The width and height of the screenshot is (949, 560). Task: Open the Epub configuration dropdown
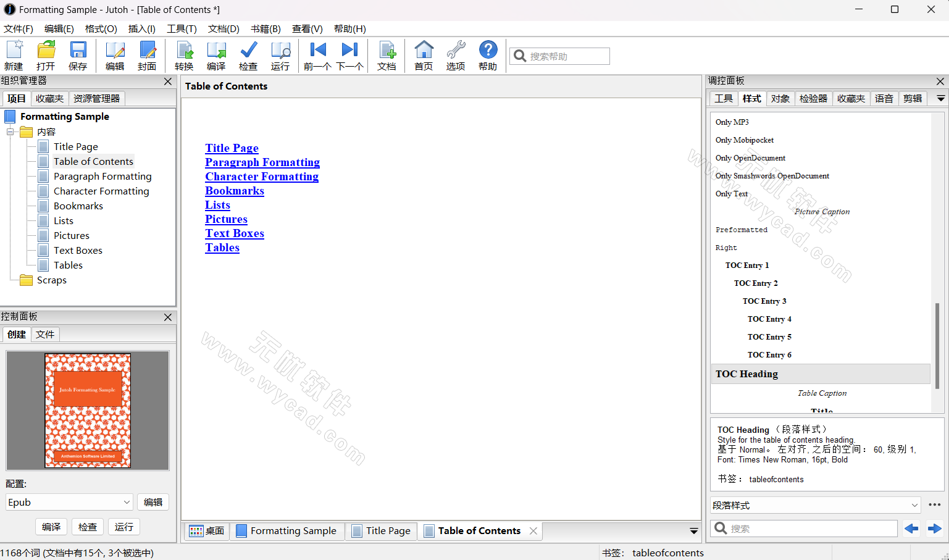pos(69,502)
